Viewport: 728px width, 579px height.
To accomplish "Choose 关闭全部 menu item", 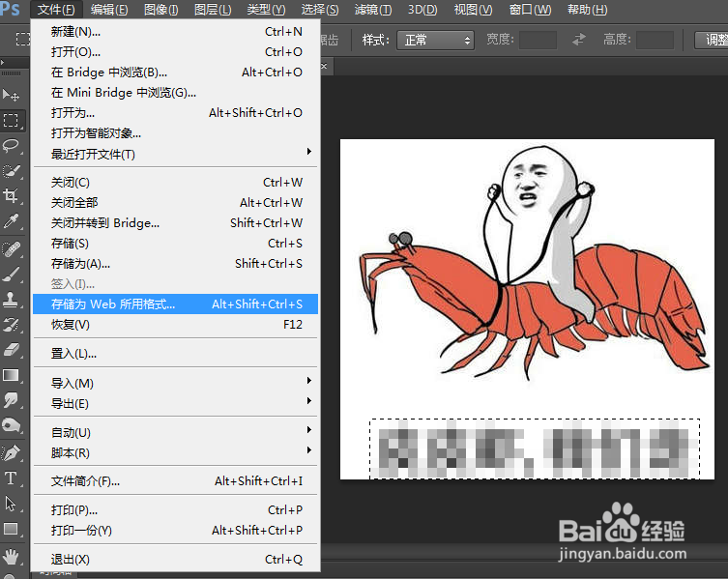I will pos(176,203).
